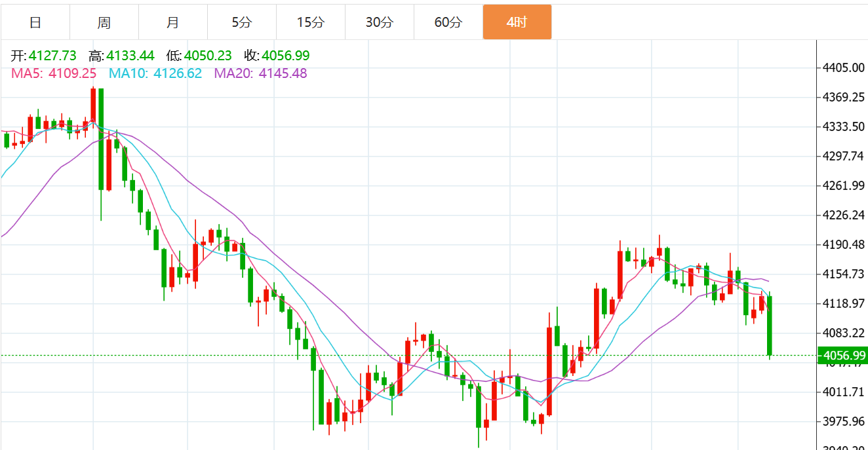Screen dimensions: 868x450
Task: Click the 4190.48 price axis label
Action: [x=844, y=244]
